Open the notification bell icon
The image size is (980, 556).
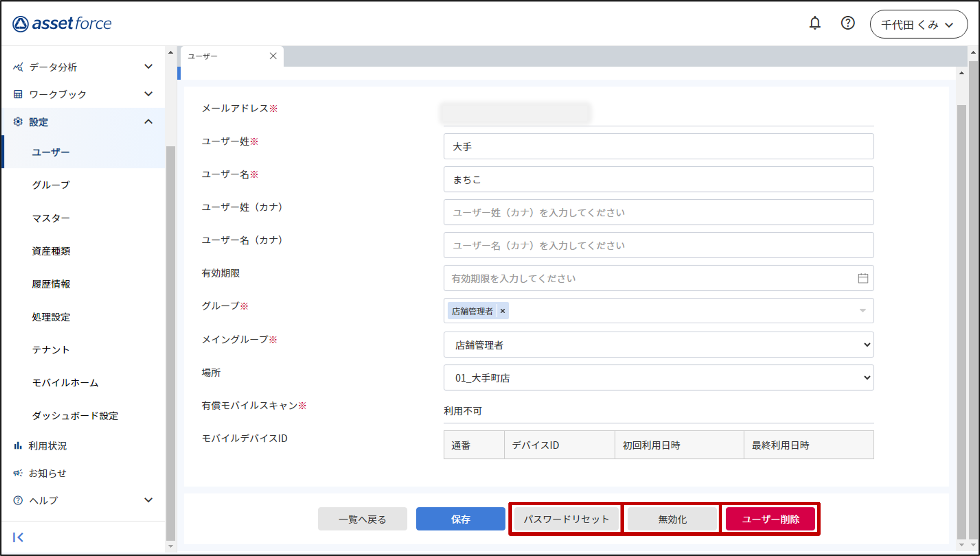click(x=815, y=23)
